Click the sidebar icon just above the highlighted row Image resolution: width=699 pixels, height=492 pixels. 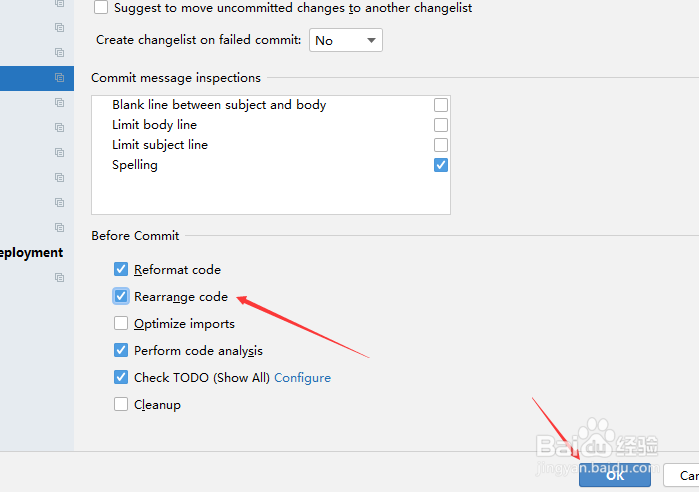(x=59, y=53)
